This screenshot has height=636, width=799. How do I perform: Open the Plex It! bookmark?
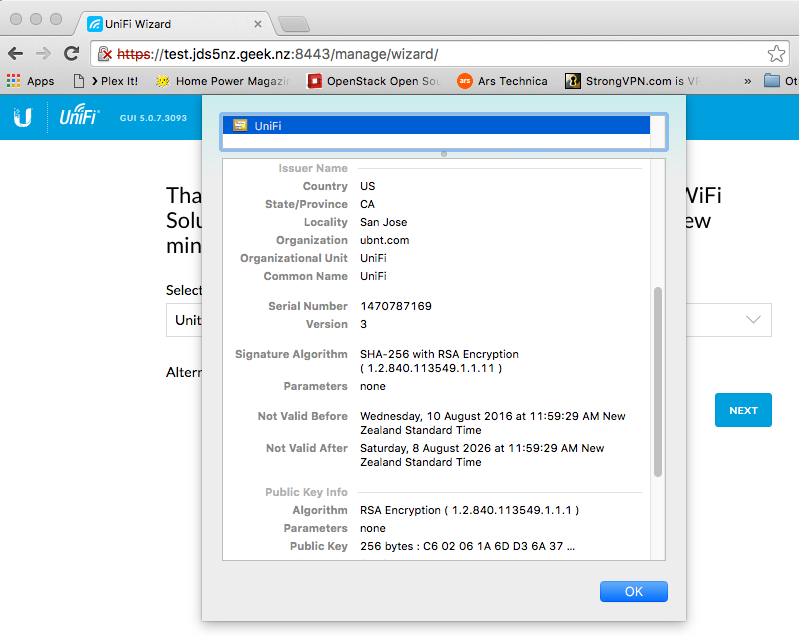pyautogui.click(x=106, y=81)
